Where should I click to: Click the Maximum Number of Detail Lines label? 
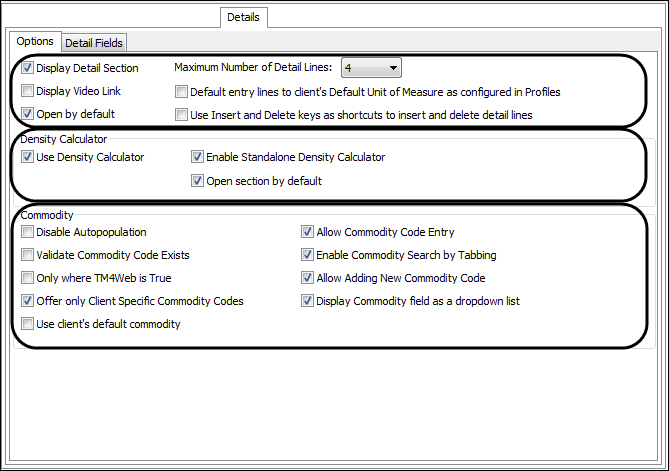tap(253, 67)
